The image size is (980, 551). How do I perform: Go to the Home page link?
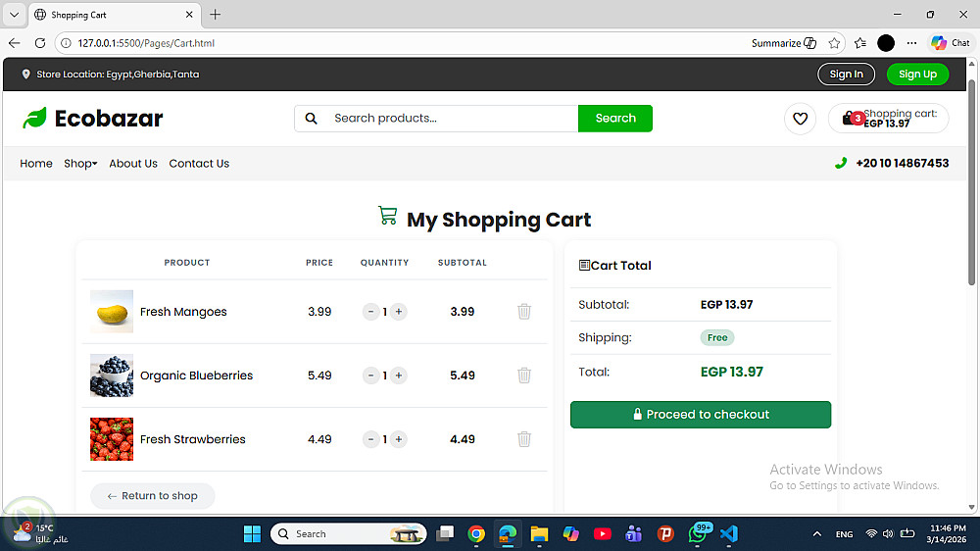coord(36,163)
